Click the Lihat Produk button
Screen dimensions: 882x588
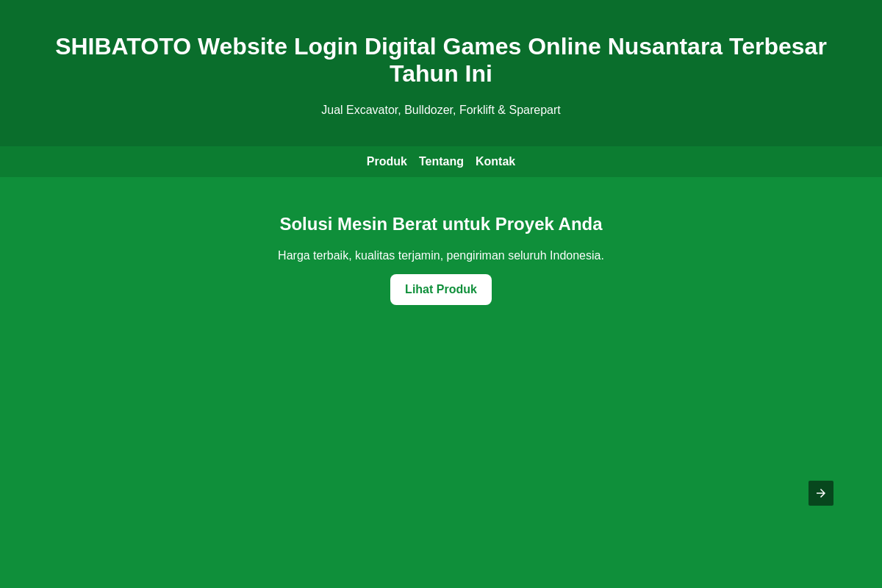441,290
